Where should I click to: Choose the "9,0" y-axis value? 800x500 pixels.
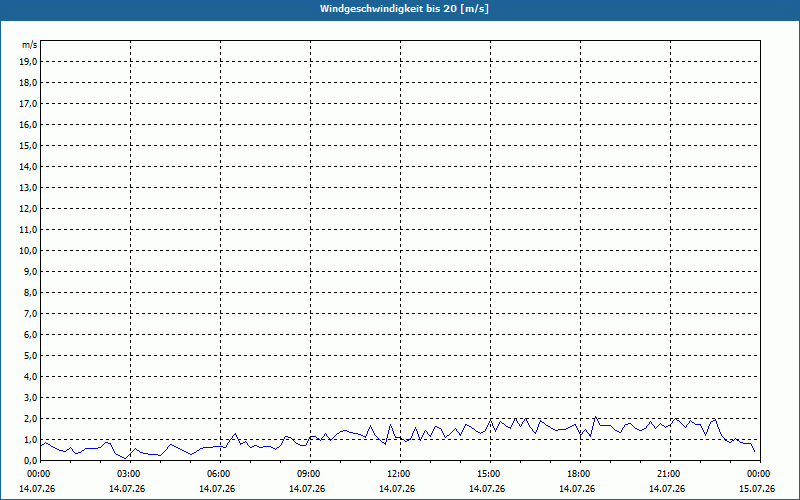[x=30, y=271]
